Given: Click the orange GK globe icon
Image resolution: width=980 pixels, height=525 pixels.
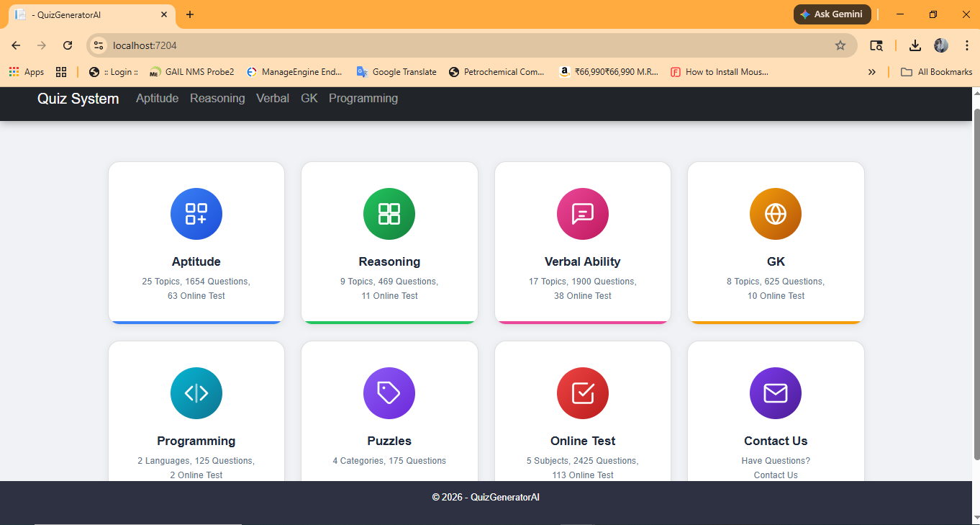Looking at the screenshot, I should [776, 214].
